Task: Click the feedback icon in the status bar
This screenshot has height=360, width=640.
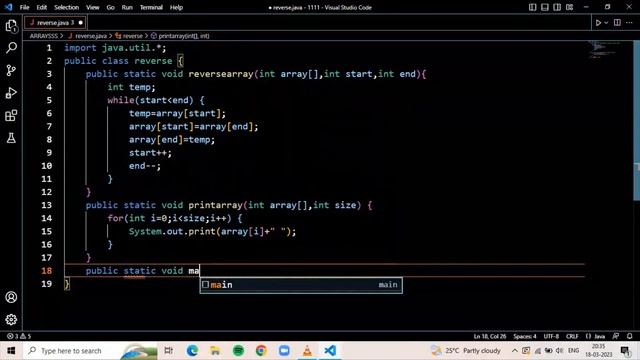Action: tap(616, 336)
